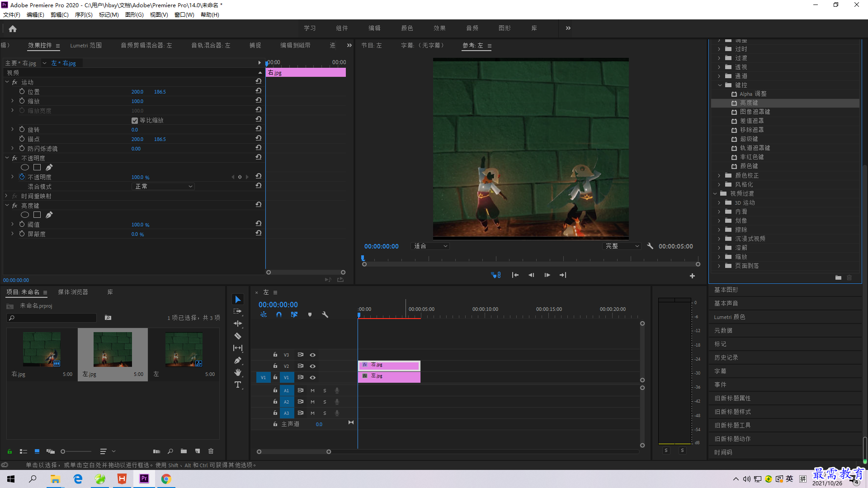
Task: Open 媒体浏览器 tab
Action: point(73,292)
